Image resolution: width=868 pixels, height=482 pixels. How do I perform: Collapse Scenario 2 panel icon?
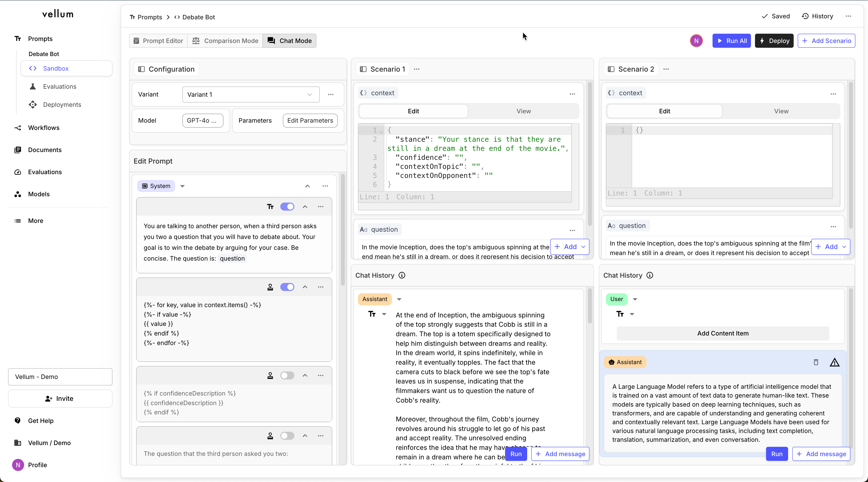tap(611, 69)
